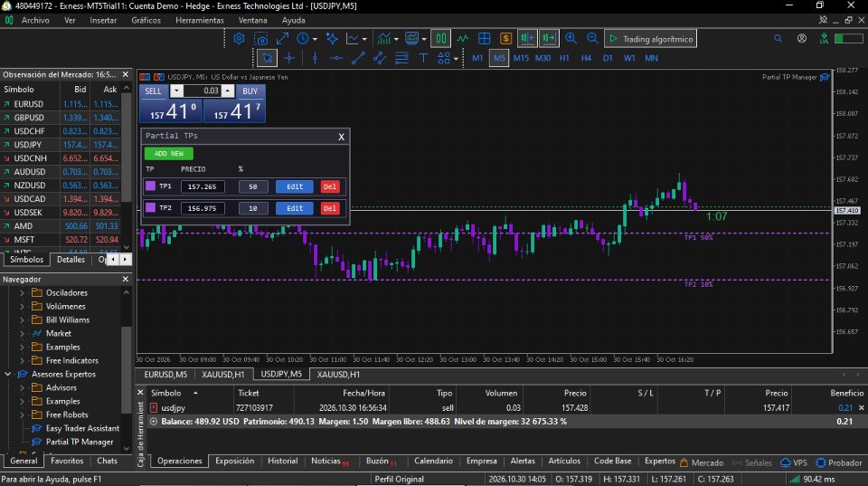Expand the Osciladores folder
The height and width of the screenshot is (486, 868).
tap(22, 292)
